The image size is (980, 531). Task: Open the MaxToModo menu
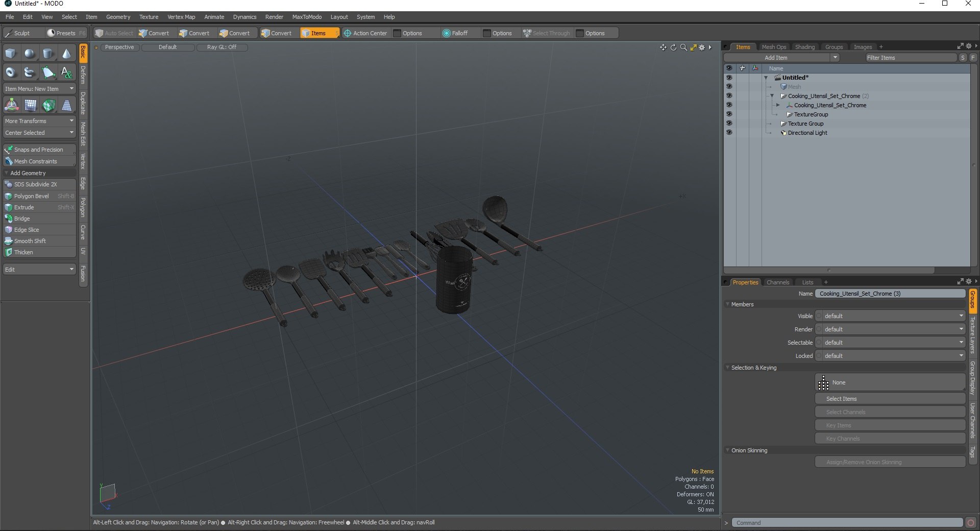(x=307, y=17)
